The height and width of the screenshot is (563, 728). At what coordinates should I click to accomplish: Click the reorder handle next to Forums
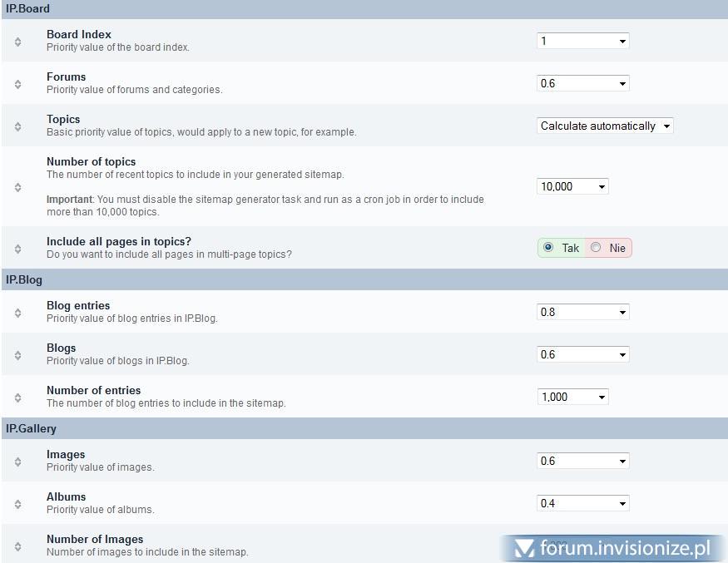[18, 83]
